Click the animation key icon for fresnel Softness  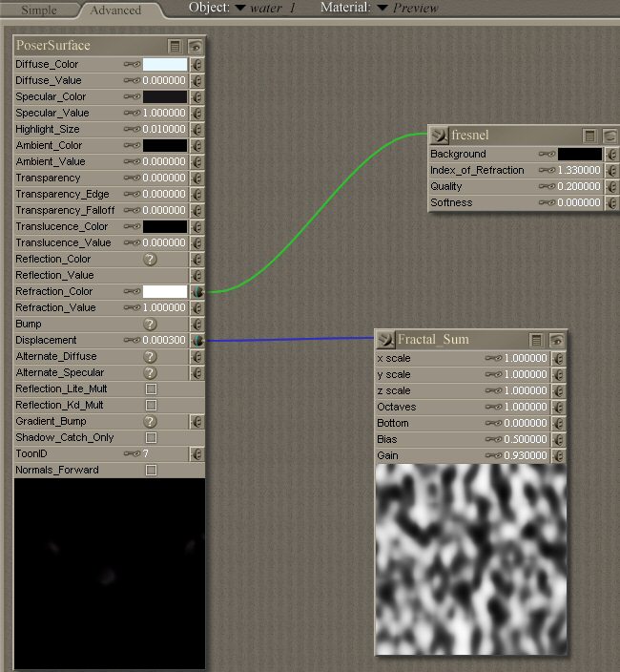(x=547, y=202)
